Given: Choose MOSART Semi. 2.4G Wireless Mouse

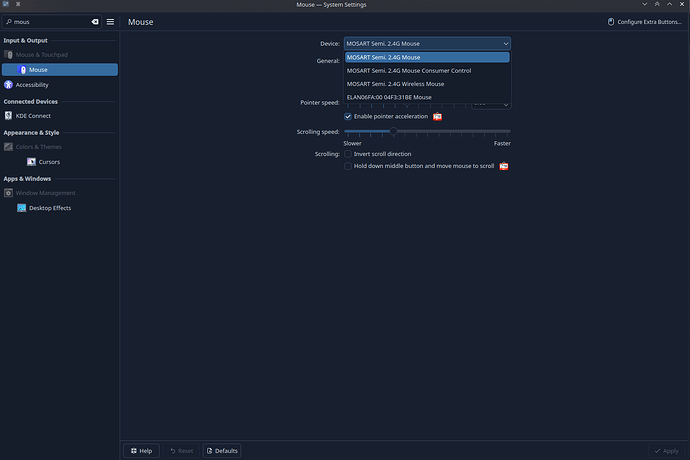Looking at the screenshot, I should pyautogui.click(x=395, y=84).
